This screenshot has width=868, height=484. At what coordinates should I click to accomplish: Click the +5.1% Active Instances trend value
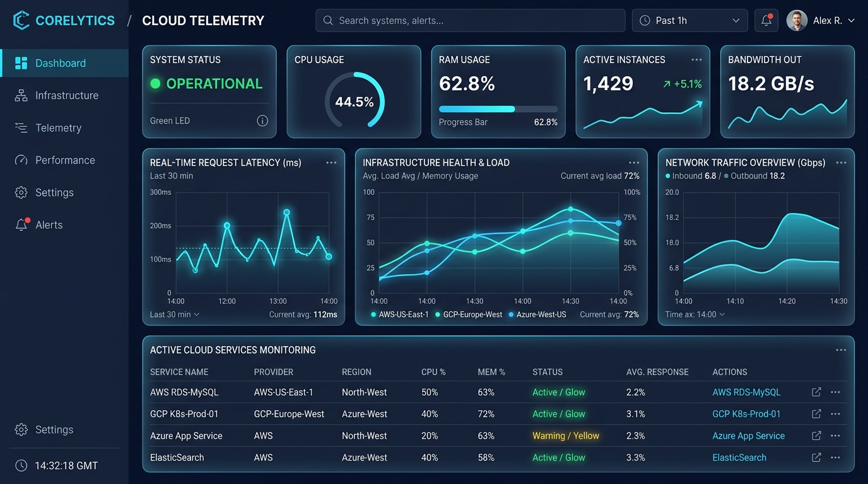point(688,84)
